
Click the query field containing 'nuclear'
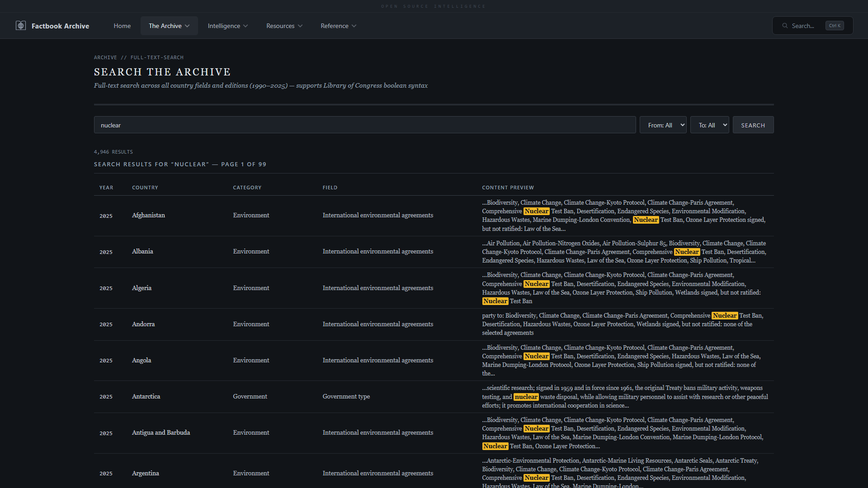(364, 125)
